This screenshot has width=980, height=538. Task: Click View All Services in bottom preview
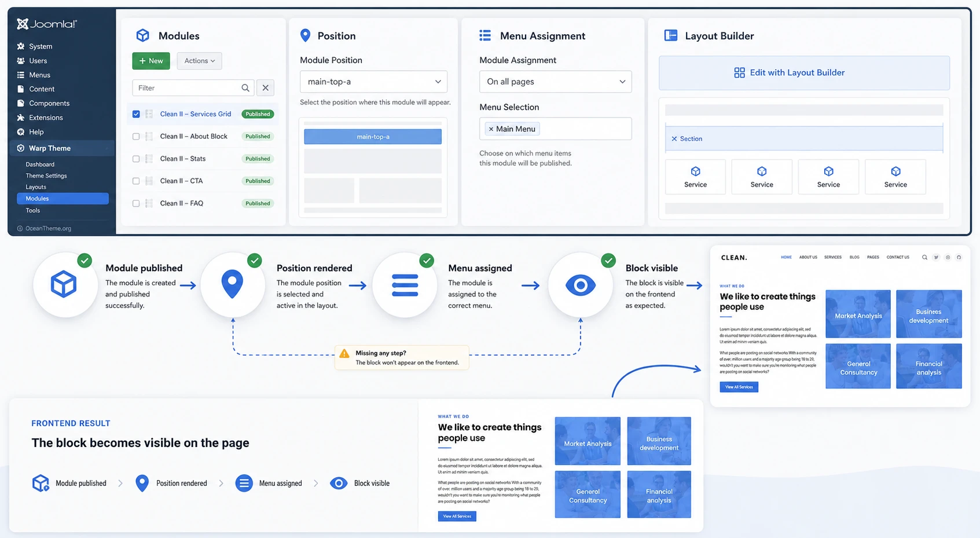click(457, 516)
